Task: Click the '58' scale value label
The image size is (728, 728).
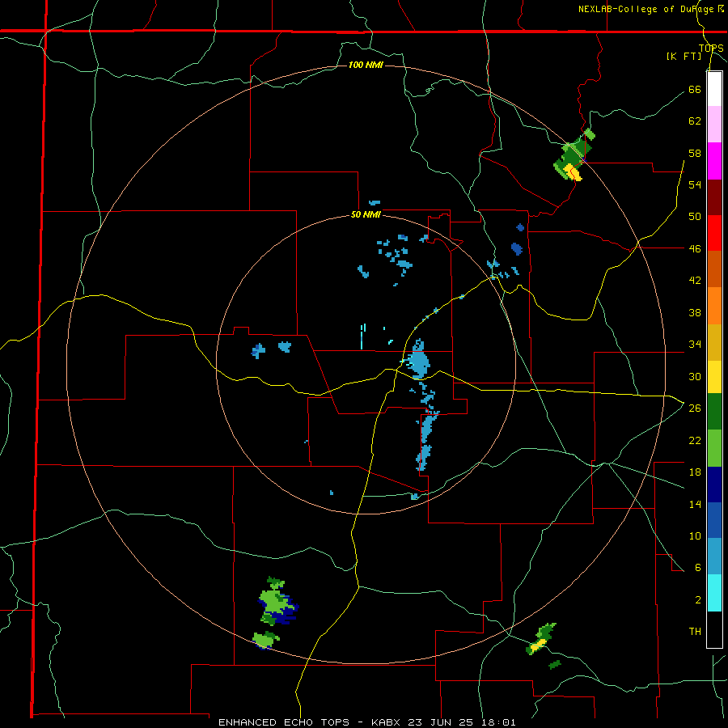Action: pyautogui.click(x=695, y=153)
